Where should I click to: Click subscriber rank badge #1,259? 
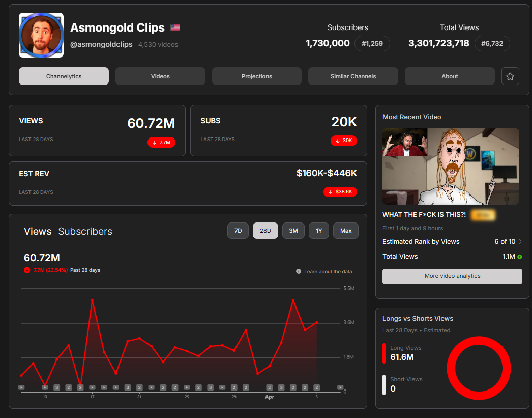[372, 43]
